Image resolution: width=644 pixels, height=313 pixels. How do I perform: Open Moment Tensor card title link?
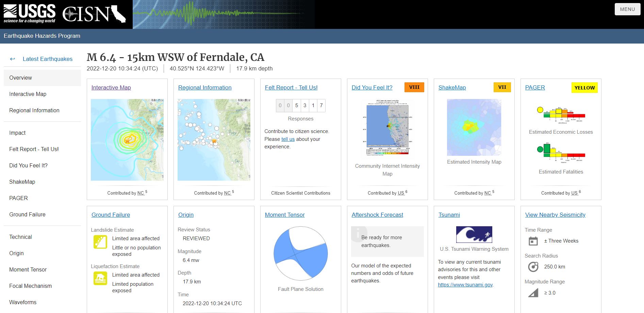(285, 215)
